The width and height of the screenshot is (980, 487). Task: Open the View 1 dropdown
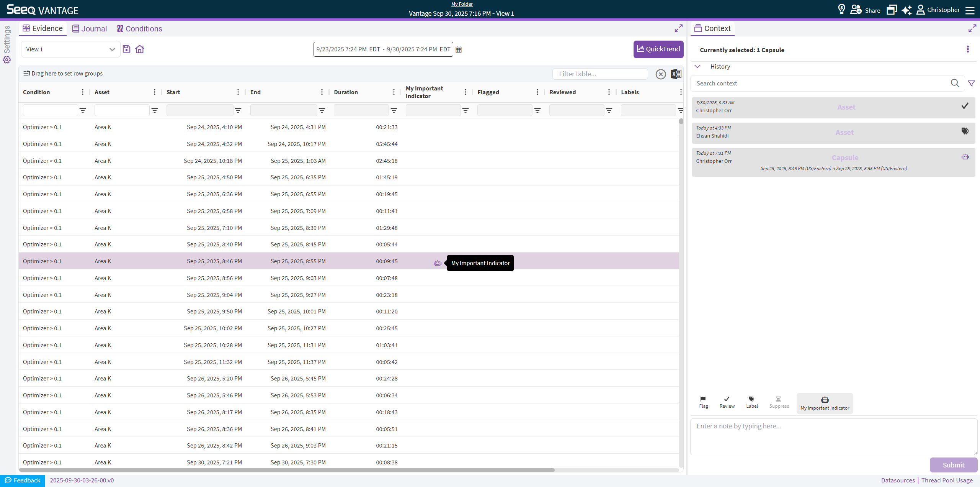[70, 49]
